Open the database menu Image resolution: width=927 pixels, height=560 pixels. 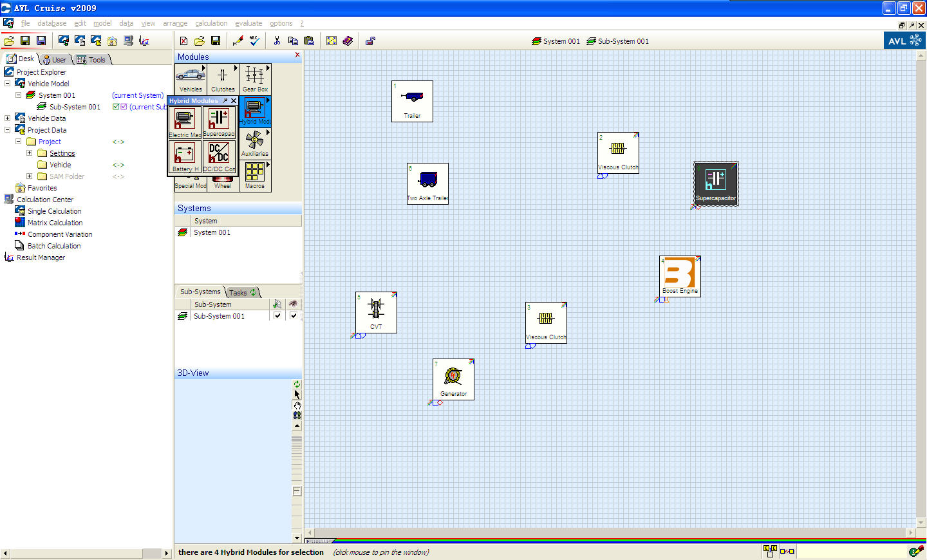tap(51, 23)
